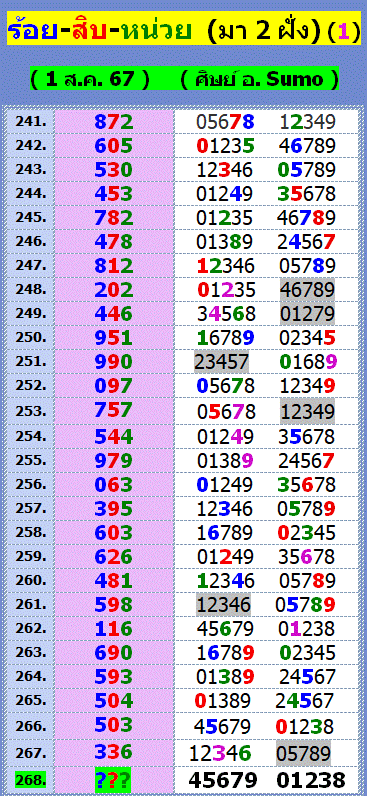The height and width of the screenshot is (796, 367).
Task: Click gray highlighted 05789 in row 267
Action: point(303,753)
